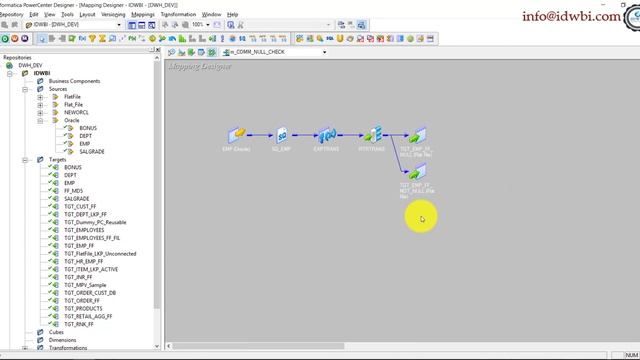Select the Business Components node
This screenshot has width=640, height=360.
[74, 81]
